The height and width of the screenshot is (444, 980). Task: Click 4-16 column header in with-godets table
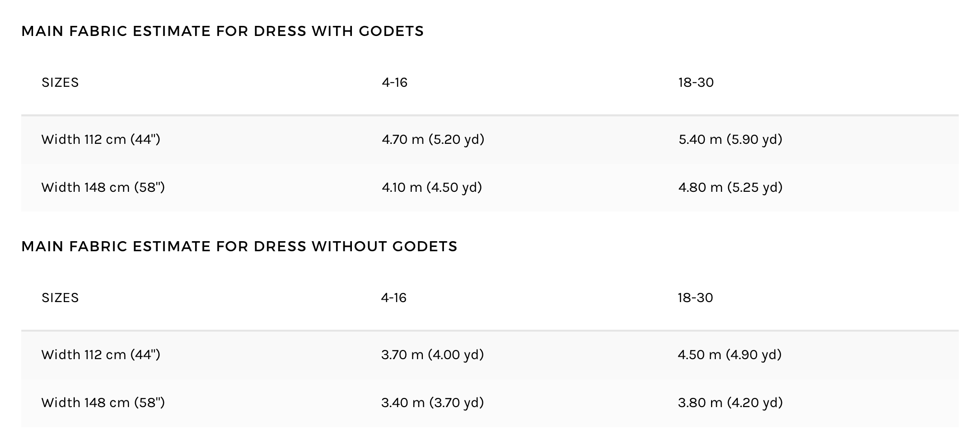click(395, 82)
